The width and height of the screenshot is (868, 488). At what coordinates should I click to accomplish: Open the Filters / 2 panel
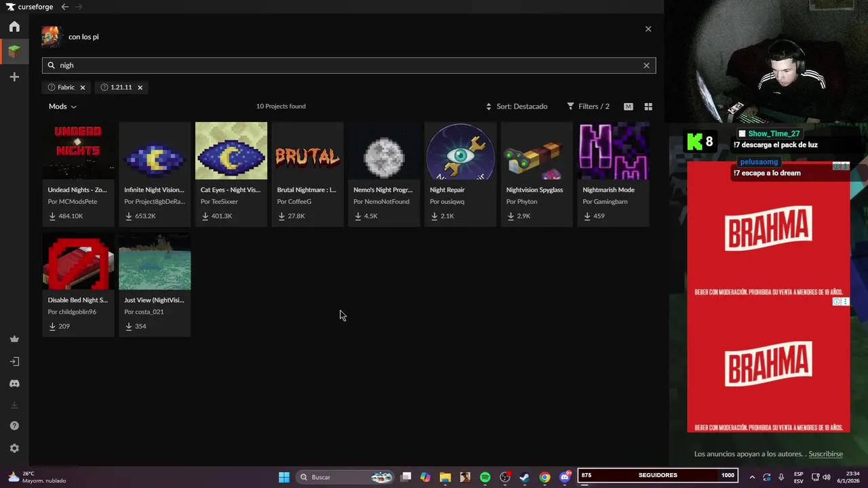[588, 106]
